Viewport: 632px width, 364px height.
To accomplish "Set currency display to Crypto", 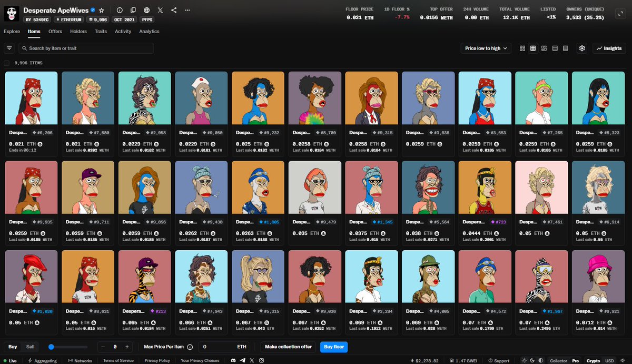I will point(593,361).
